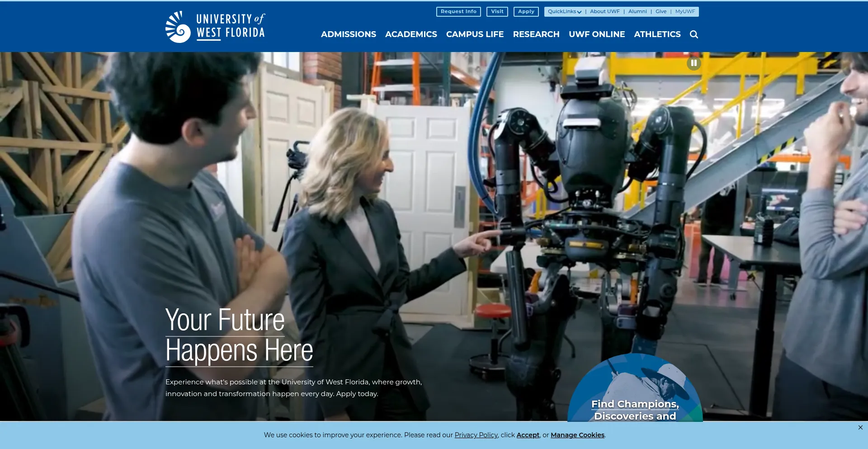Click the Apply button
The image size is (868, 449).
click(x=526, y=12)
